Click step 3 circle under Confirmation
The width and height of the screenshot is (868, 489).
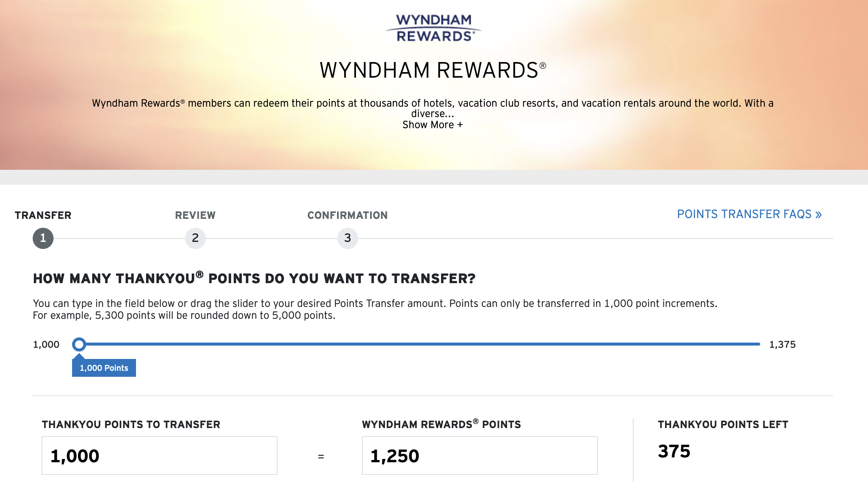[x=347, y=238]
